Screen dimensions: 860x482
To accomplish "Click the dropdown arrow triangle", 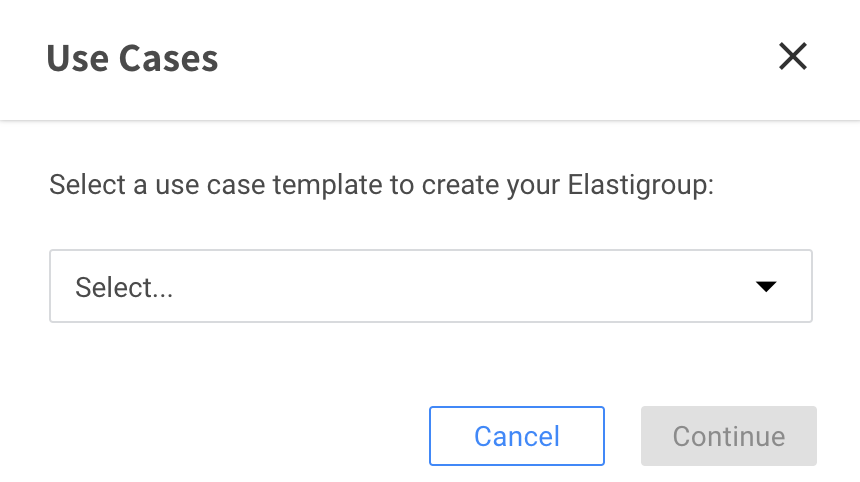I will (x=766, y=287).
